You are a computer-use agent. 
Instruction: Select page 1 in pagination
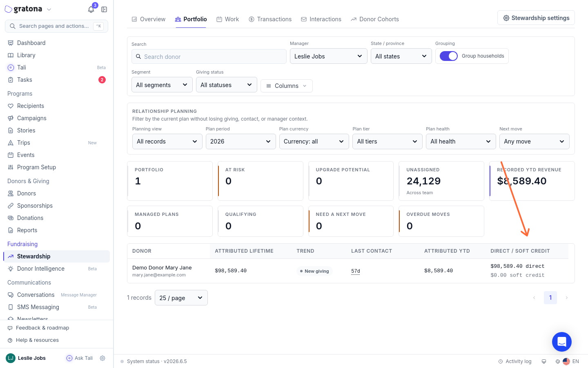coord(550,298)
